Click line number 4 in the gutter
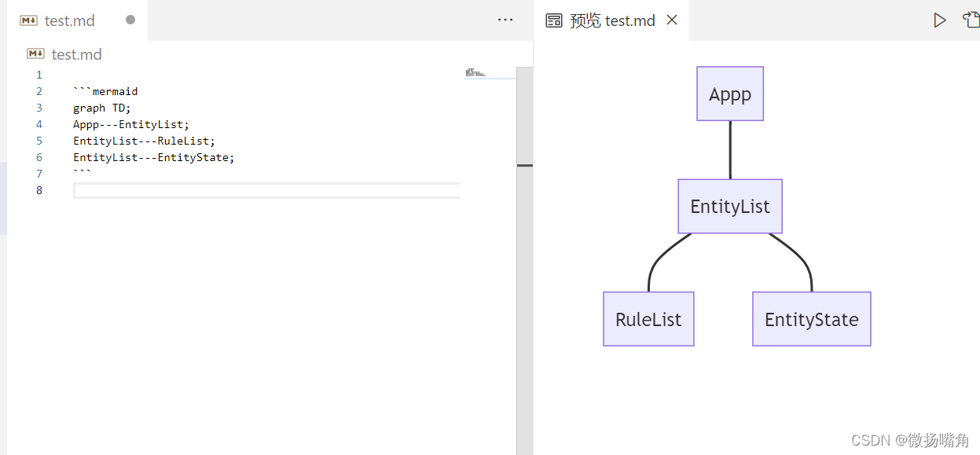 [x=39, y=124]
